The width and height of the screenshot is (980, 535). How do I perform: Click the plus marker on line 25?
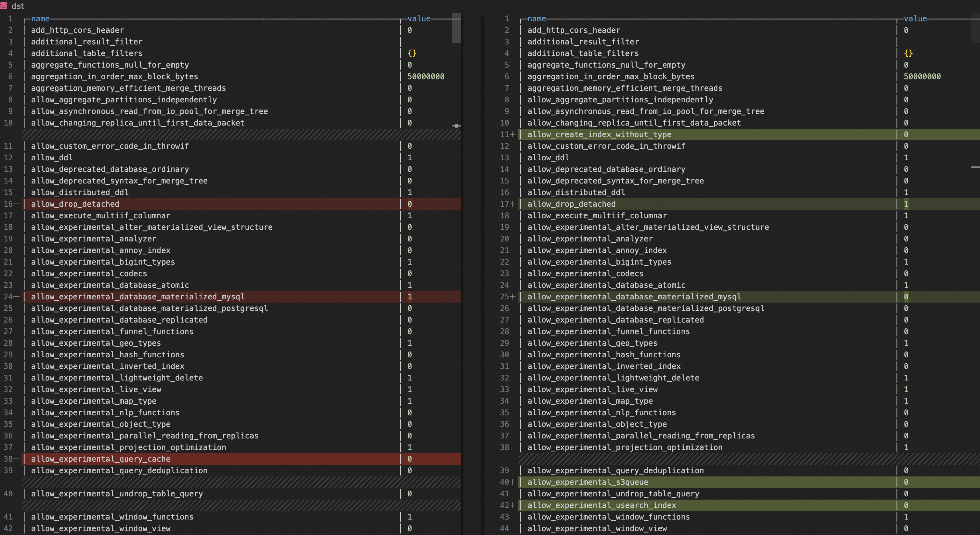tap(513, 296)
